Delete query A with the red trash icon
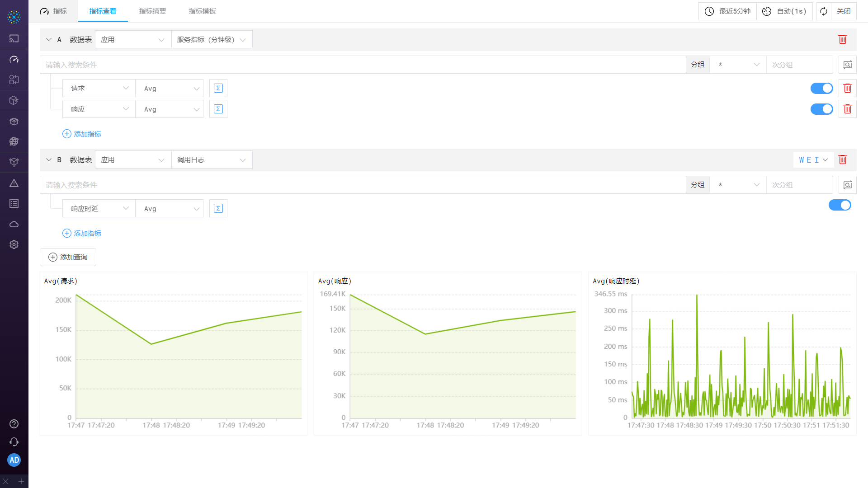The height and width of the screenshot is (488, 868). pyautogui.click(x=842, y=40)
